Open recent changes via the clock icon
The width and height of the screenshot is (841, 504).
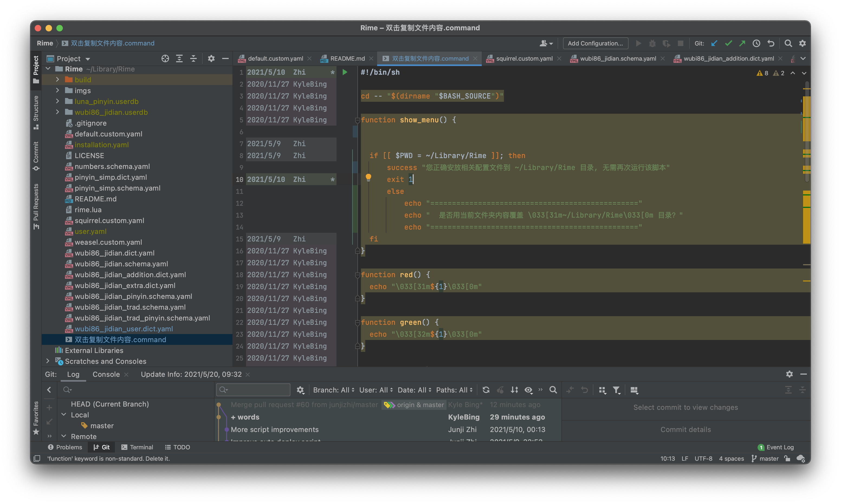[x=756, y=43]
